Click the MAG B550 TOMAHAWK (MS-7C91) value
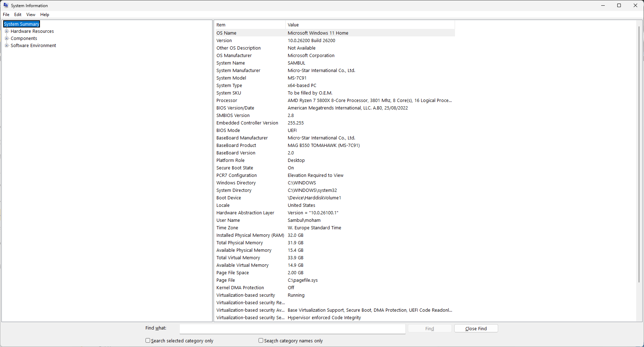Viewport: 644px width, 347px height. 324,146
